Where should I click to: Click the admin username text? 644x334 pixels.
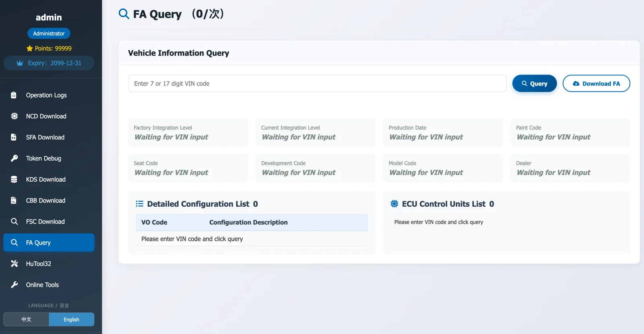(49, 17)
